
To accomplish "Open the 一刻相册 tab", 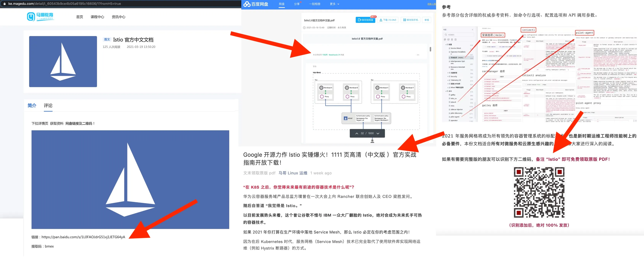I will [315, 4].
